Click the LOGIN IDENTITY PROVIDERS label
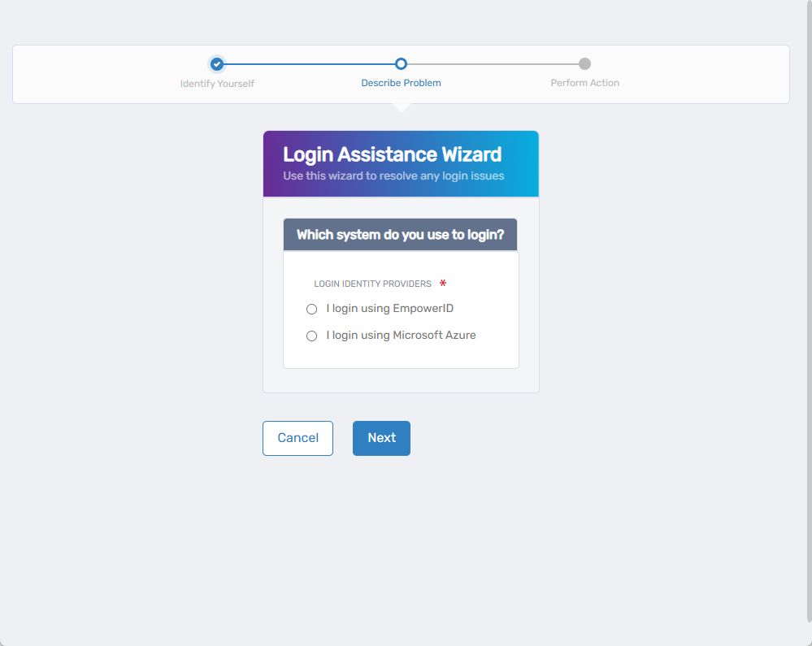The image size is (812, 646). click(373, 284)
